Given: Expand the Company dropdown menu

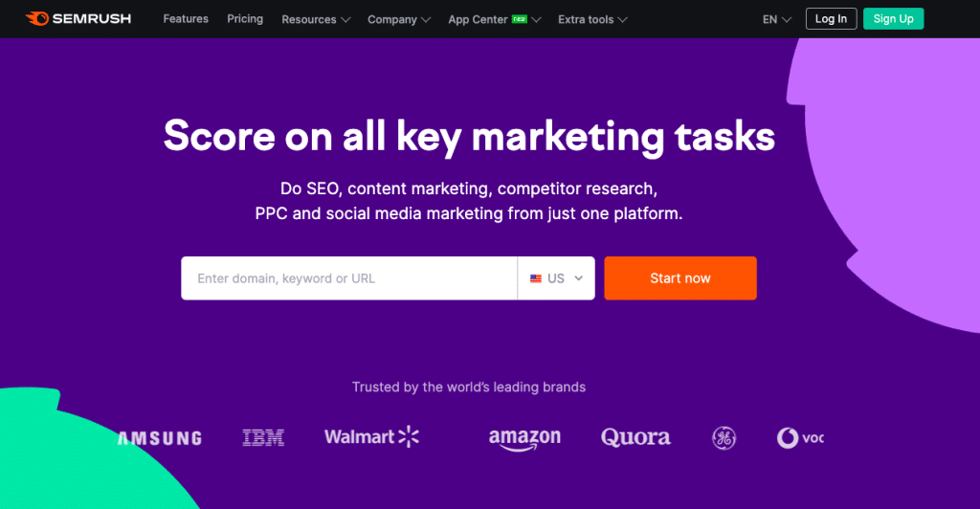Looking at the screenshot, I should coord(399,19).
